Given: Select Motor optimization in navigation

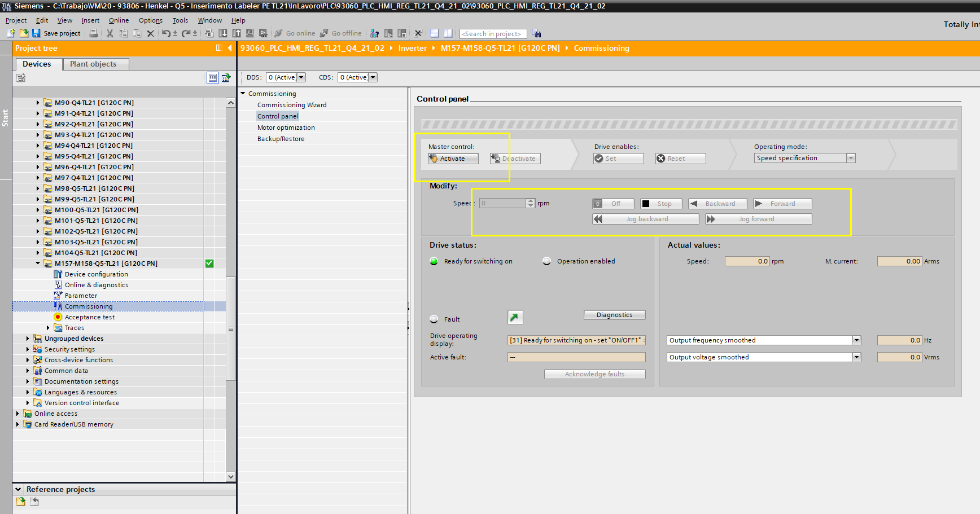Looking at the screenshot, I should (286, 128).
